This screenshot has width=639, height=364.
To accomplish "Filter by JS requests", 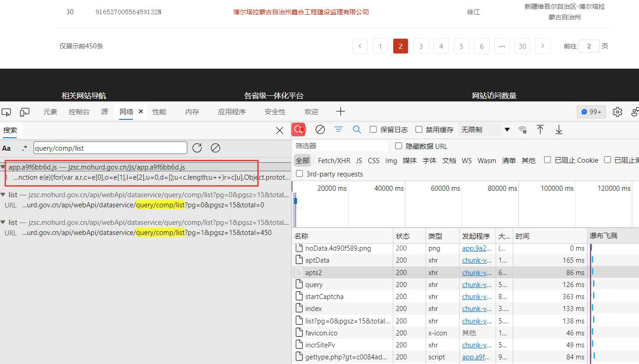I will [359, 160].
